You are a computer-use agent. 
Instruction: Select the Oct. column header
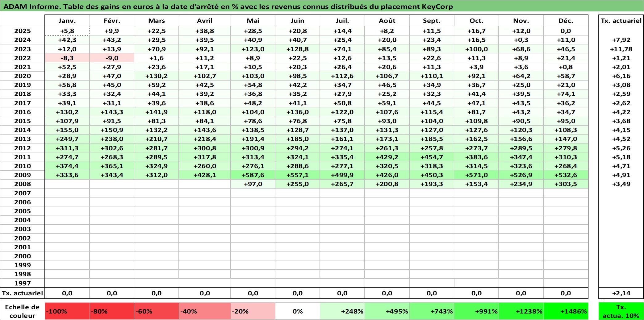point(476,21)
